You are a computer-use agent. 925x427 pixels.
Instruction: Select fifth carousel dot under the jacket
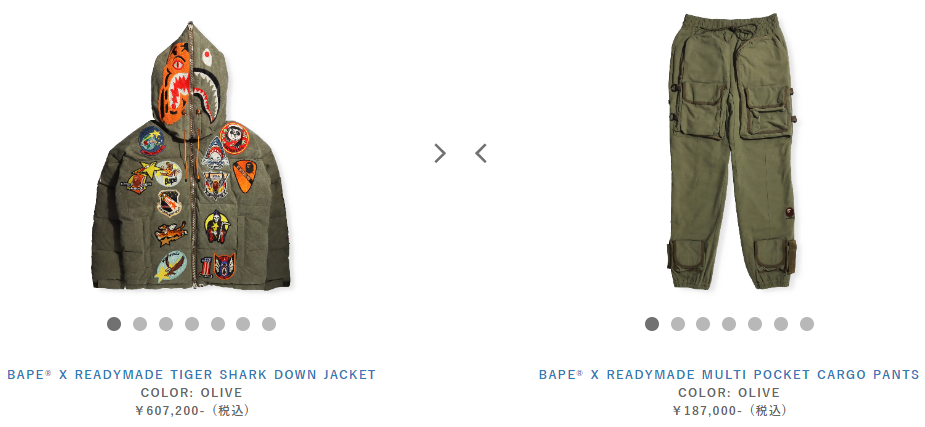tap(218, 324)
